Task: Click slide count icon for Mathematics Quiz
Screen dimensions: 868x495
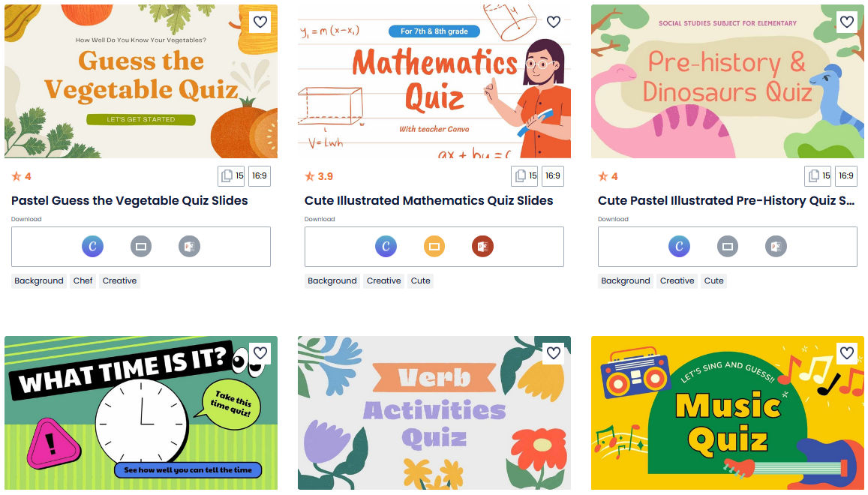Action: pos(524,176)
